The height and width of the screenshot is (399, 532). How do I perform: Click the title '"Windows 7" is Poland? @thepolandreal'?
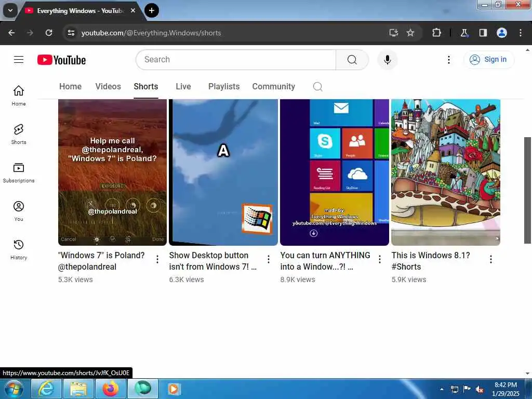click(x=101, y=261)
